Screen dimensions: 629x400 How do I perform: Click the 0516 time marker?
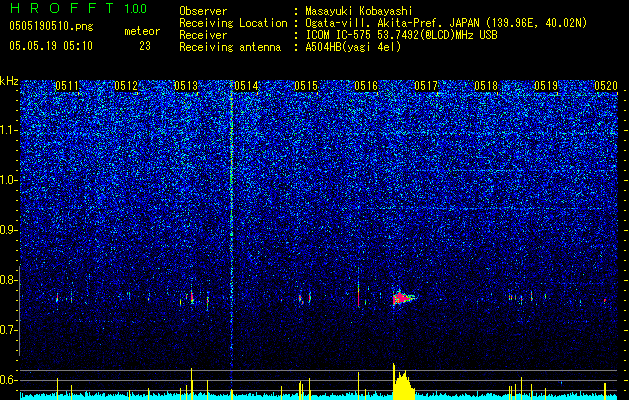pyautogui.click(x=366, y=86)
